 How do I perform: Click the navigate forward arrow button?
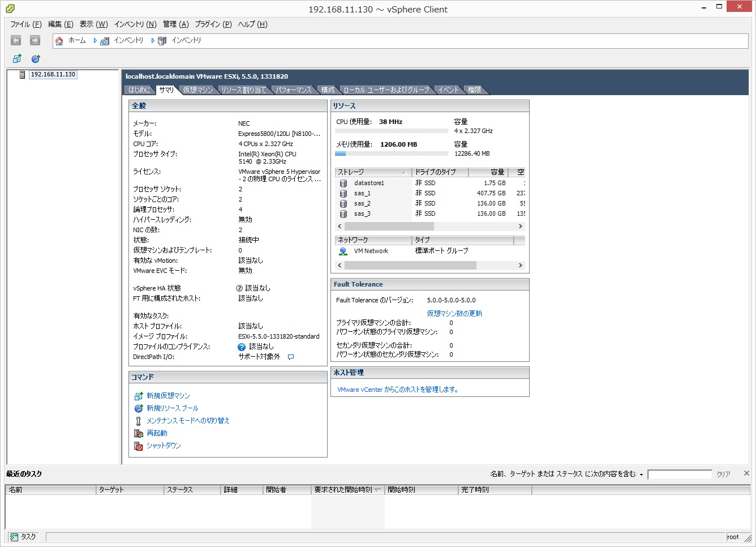tap(35, 40)
